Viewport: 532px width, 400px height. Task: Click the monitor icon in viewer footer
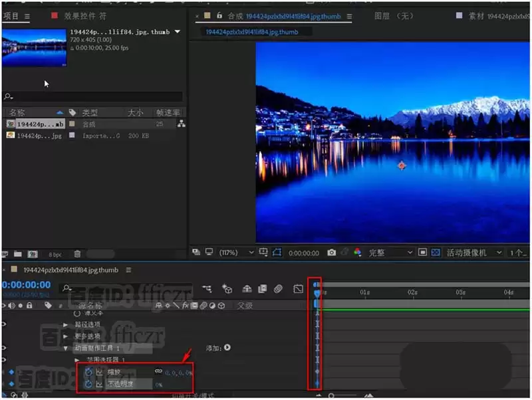[209, 252]
